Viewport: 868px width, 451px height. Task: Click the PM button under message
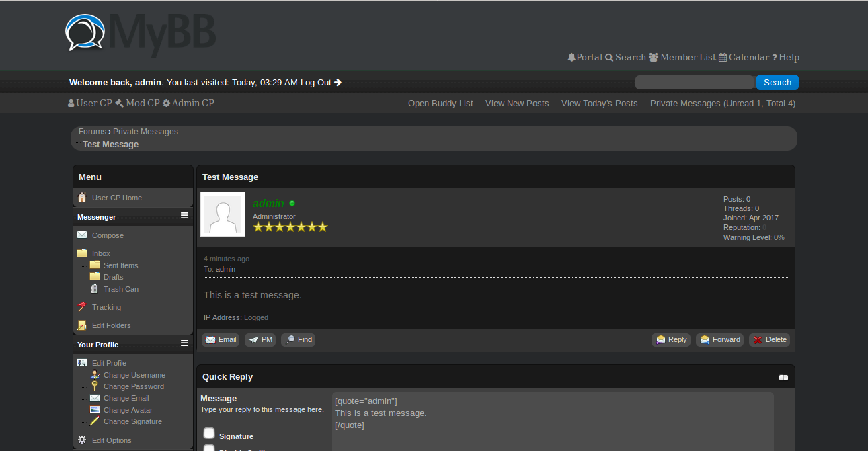click(x=260, y=340)
